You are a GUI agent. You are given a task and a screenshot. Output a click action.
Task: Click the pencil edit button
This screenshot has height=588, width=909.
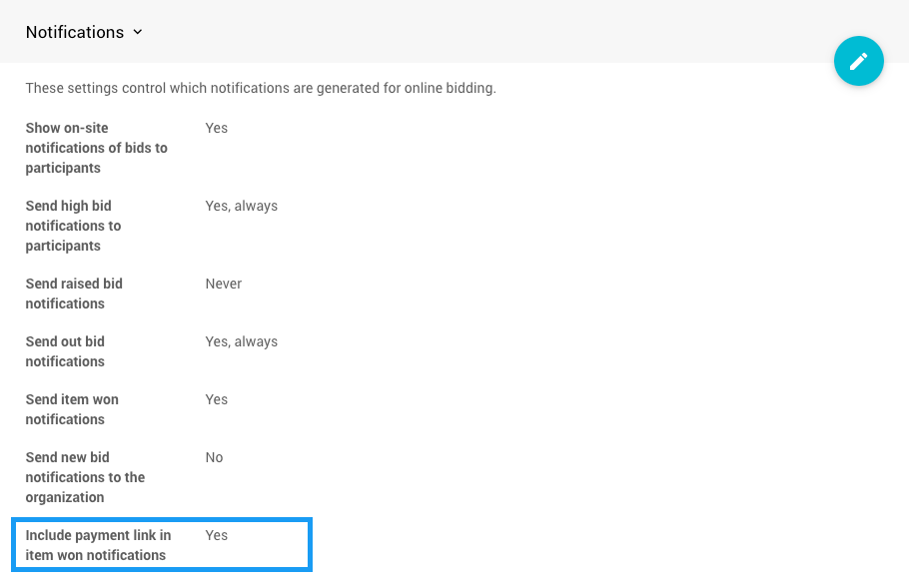coord(858,61)
